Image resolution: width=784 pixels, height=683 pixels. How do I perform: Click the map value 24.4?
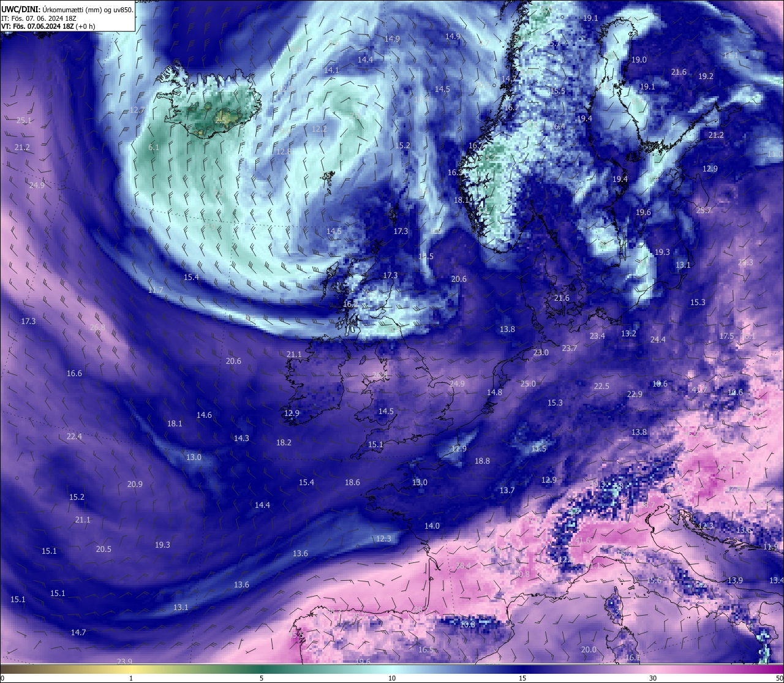tap(658, 340)
